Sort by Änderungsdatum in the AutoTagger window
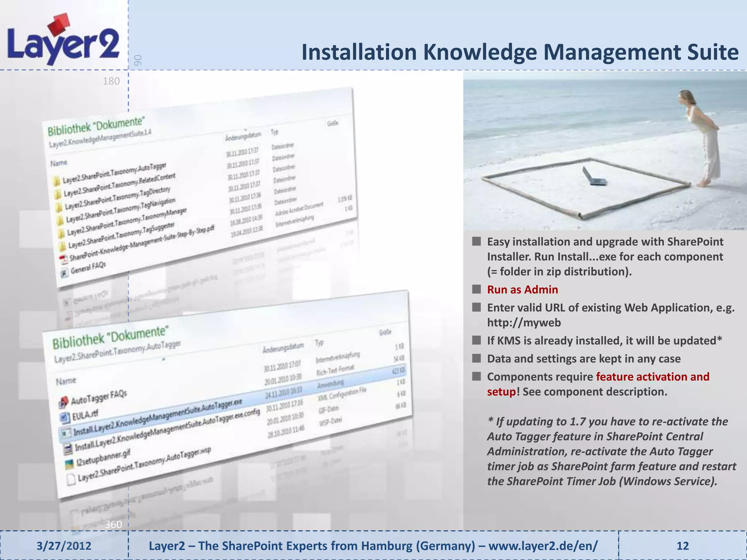 283,347
